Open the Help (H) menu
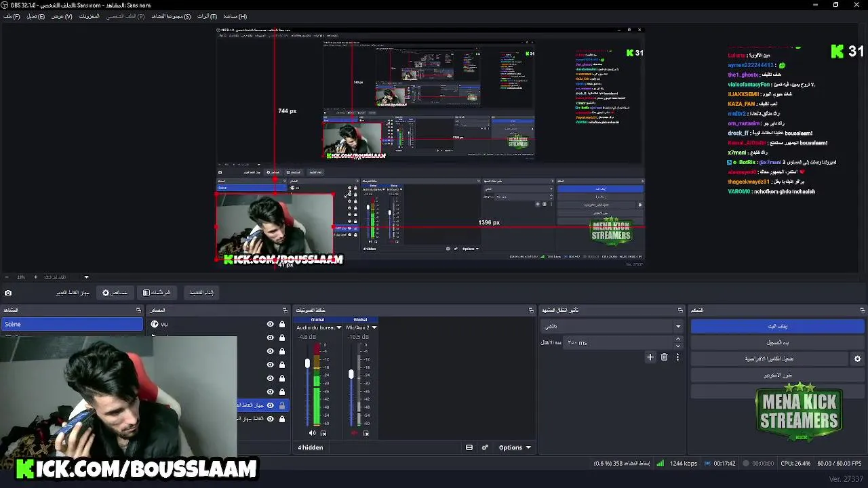The height and width of the screenshot is (488, 868). click(235, 16)
